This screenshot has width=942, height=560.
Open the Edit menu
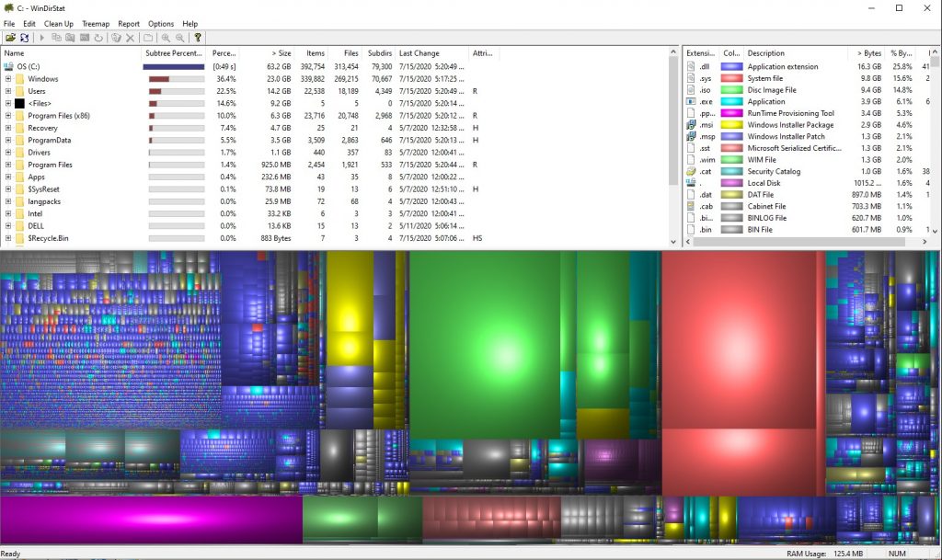[x=29, y=24]
